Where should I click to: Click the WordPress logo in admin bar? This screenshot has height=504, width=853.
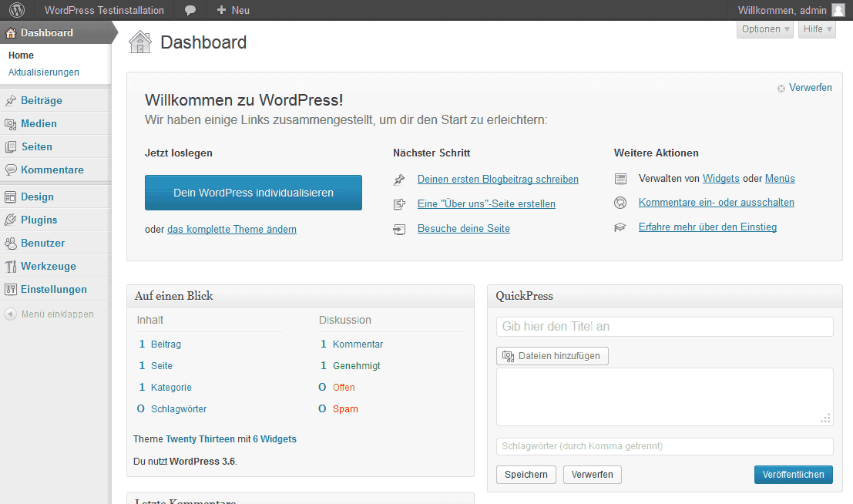[x=16, y=10]
